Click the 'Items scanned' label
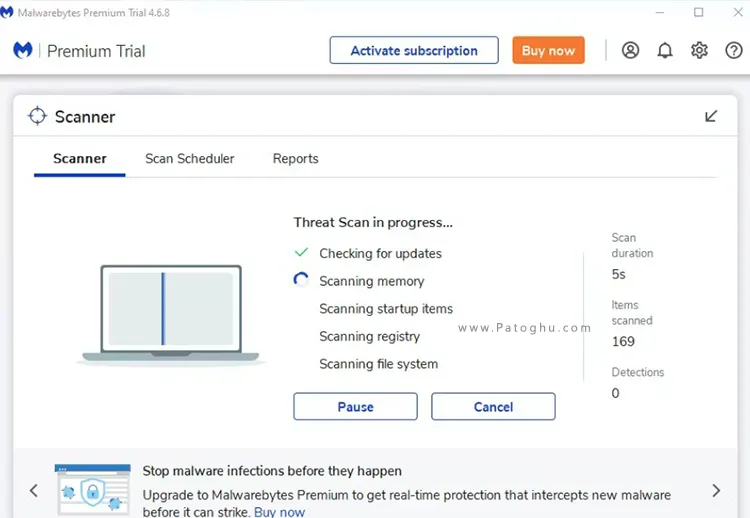Viewport: 750px width, 518px height. (631, 312)
